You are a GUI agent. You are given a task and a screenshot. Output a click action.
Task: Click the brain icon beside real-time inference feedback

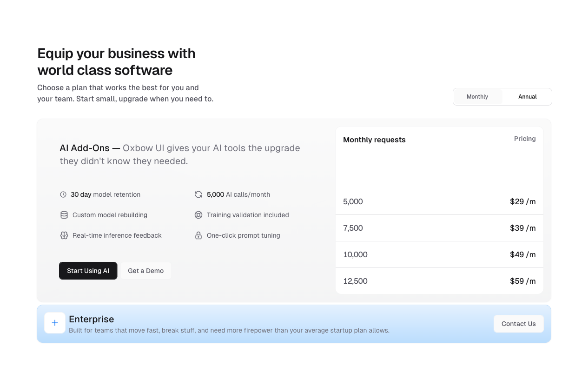pos(64,235)
